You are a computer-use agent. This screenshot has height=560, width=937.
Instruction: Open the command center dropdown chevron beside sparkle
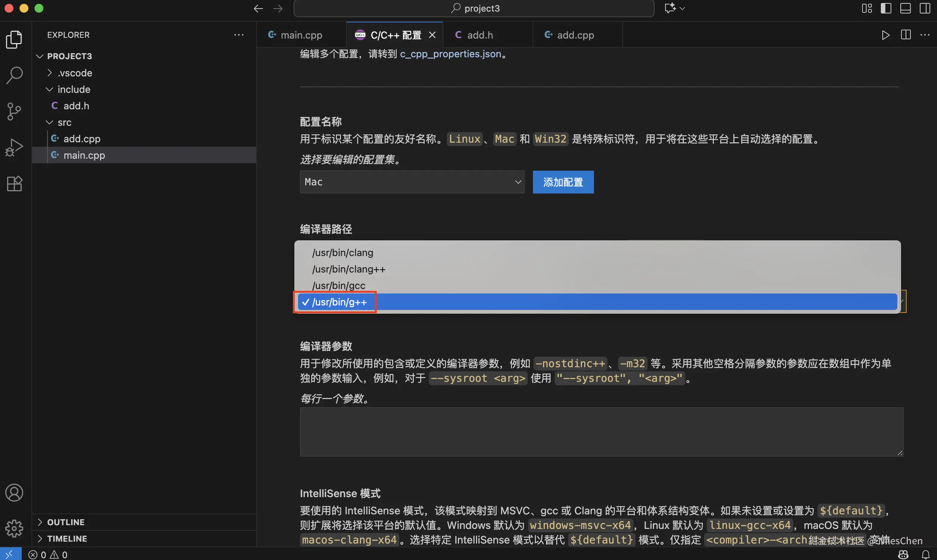point(682,8)
